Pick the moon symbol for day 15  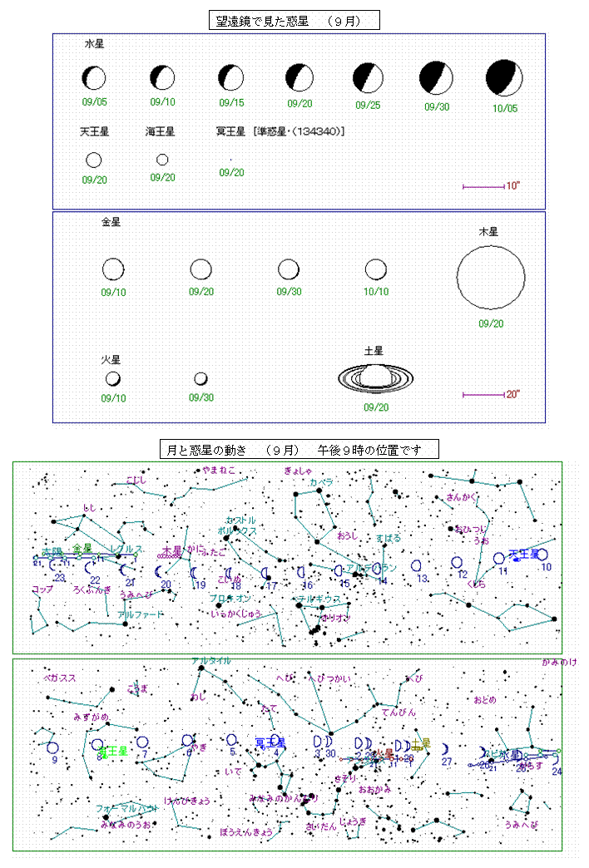click(x=338, y=570)
